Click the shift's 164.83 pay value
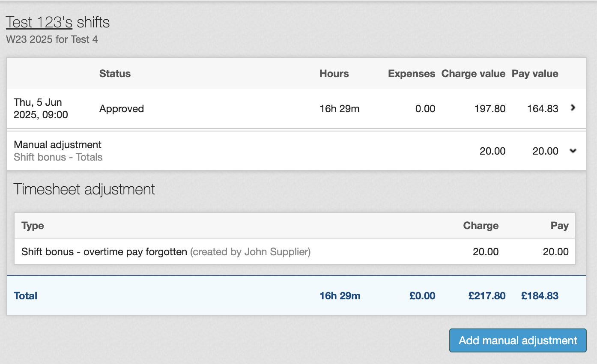The height and width of the screenshot is (364, 597). pyautogui.click(x=543, y=109)
